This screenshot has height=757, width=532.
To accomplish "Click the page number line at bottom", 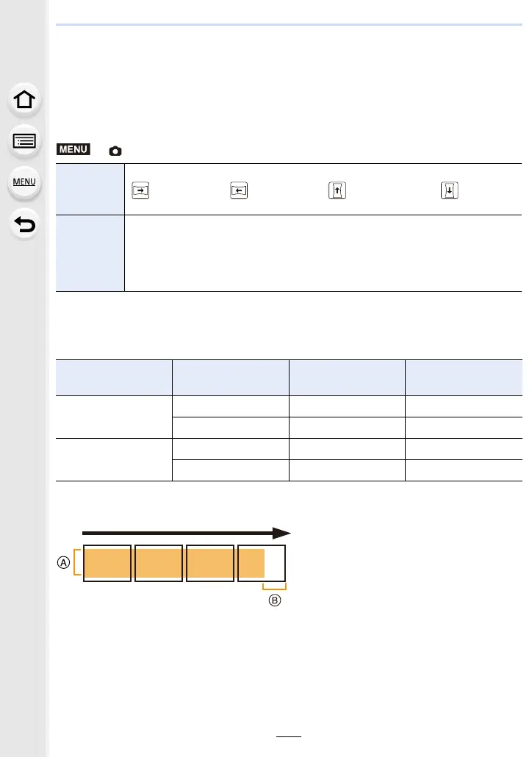I will 289,736.
